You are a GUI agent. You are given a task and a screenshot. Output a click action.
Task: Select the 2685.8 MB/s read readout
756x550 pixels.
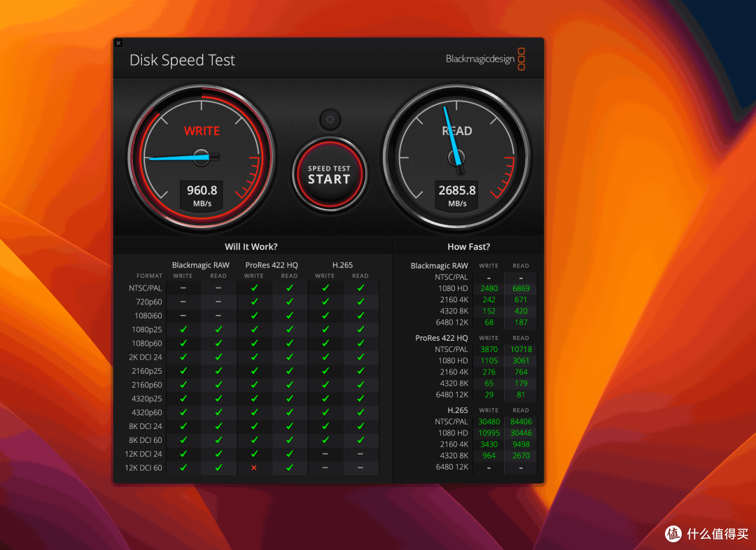[x=456, y=195]
